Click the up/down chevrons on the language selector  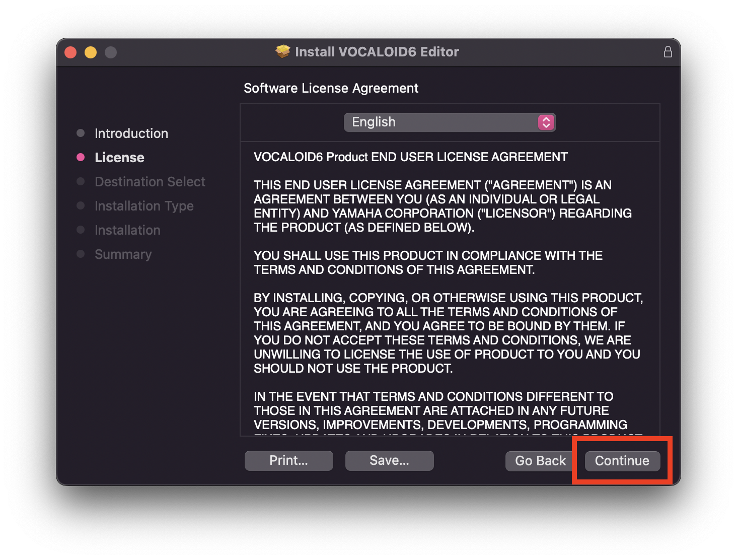point(545,122)
